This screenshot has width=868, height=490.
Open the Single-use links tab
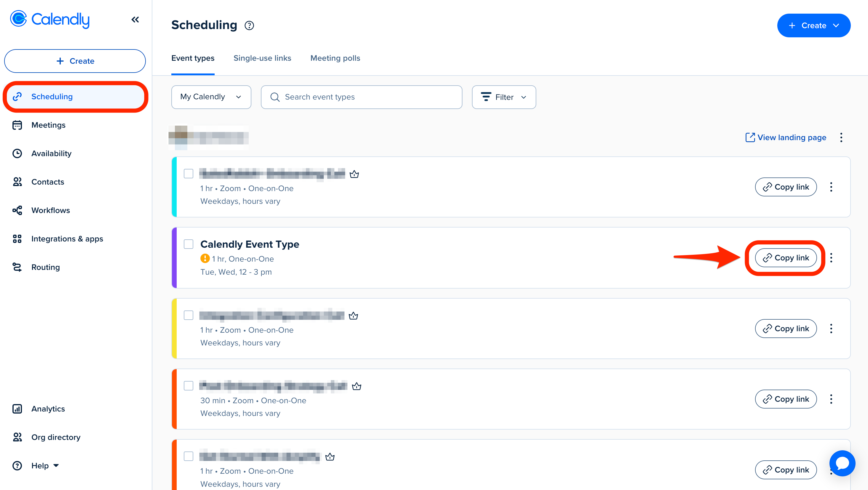[262, 58]
